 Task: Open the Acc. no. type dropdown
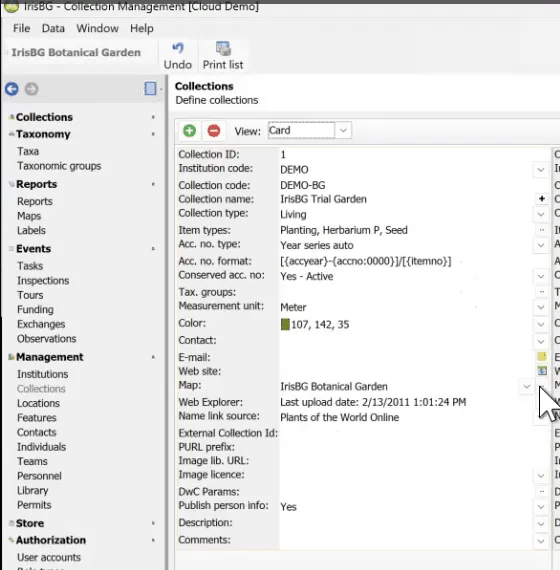[x=541, y=245]
